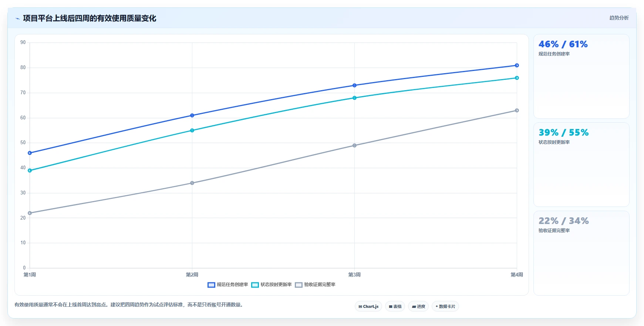Screen dimensions: 644x326
Task: Select the gray line's 第3周 data point at 49
Action: pyautogui.click(x=354, y=145)
